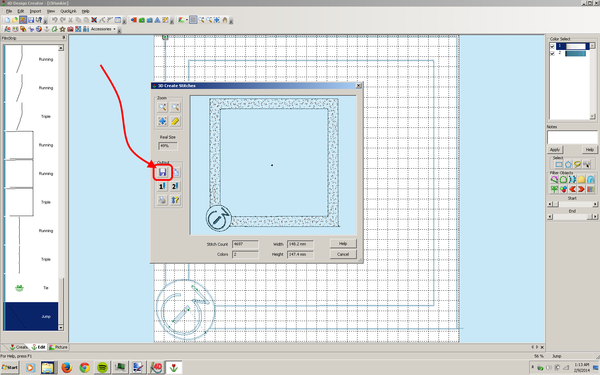Click the floppy disk Save toolbar icon
This screenshot has width=600, height=375.
31,20
